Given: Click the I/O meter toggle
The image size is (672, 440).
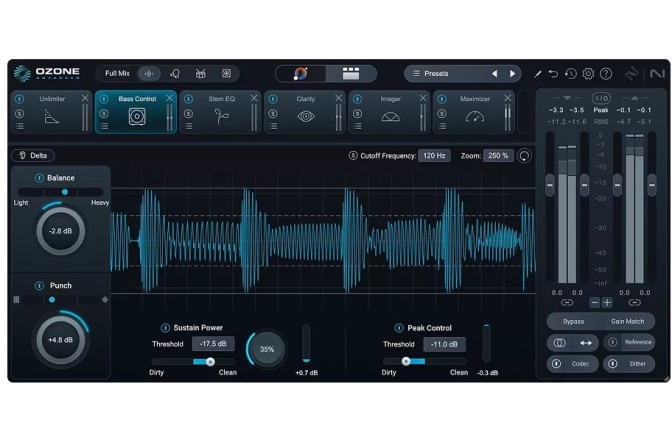Looking at the screenshot, I should 601,99.
